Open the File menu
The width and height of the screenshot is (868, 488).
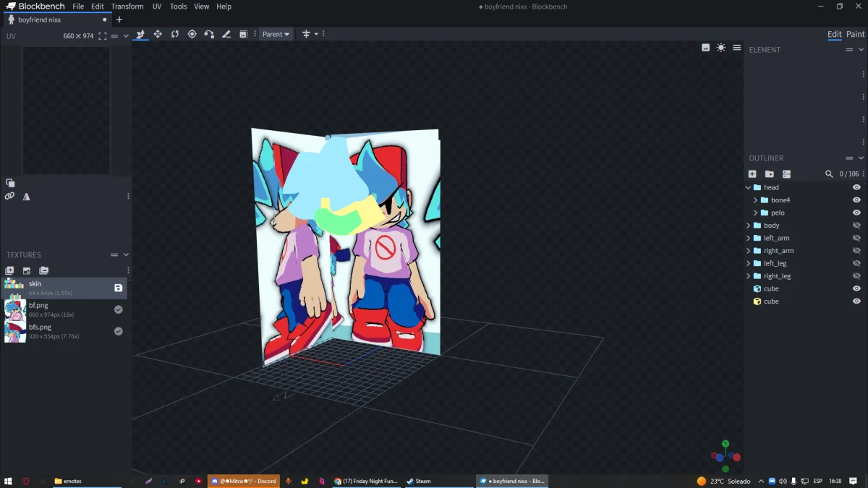point(78,7)
